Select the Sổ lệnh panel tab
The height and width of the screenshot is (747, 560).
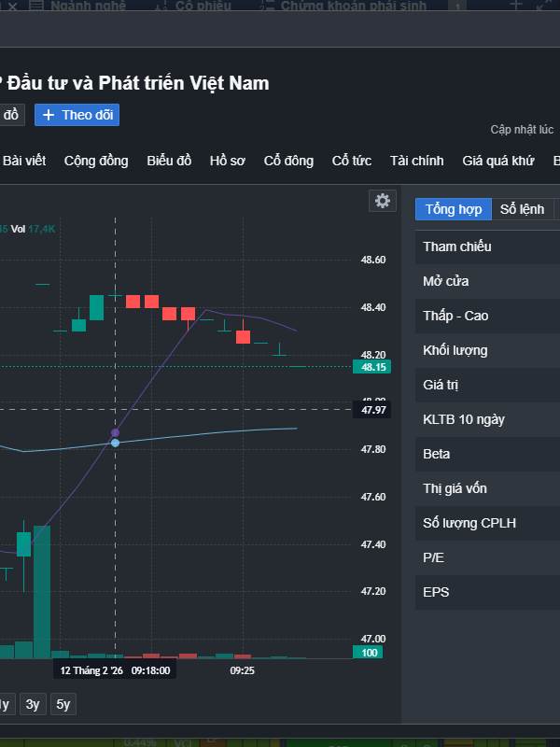coord(522,209)
